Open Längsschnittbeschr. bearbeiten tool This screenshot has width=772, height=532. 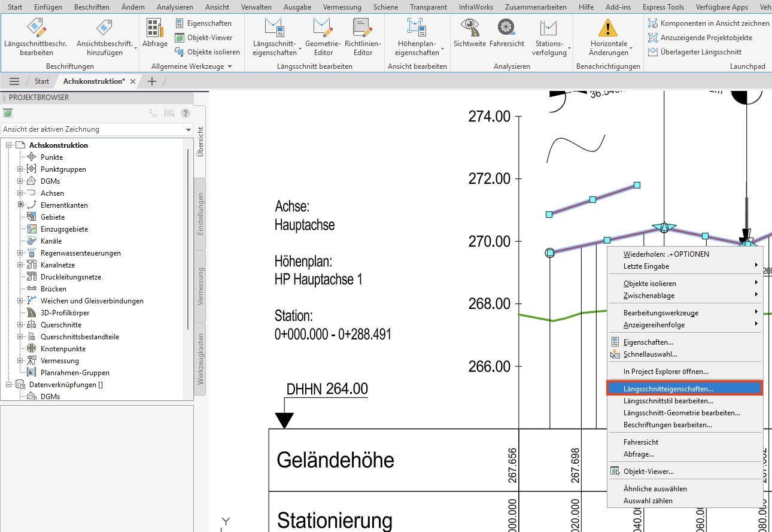[x=36, y=37]
